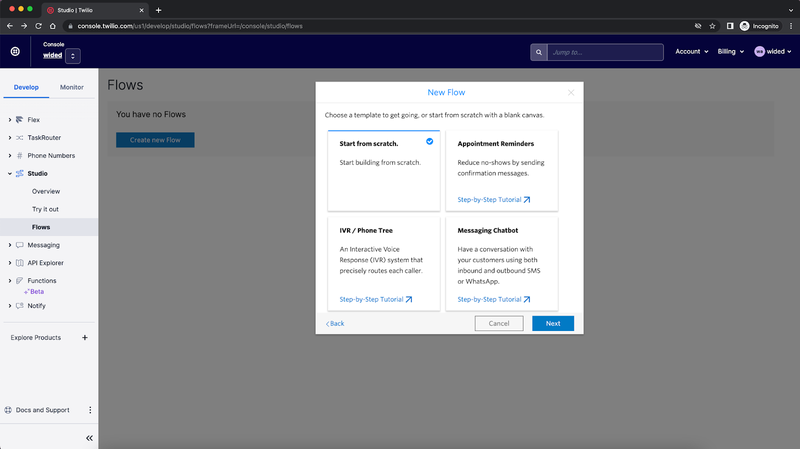This screenshot has height=449, width=800.
Task: Click the Flex product icon in sidebar
Action: point(20,119)
